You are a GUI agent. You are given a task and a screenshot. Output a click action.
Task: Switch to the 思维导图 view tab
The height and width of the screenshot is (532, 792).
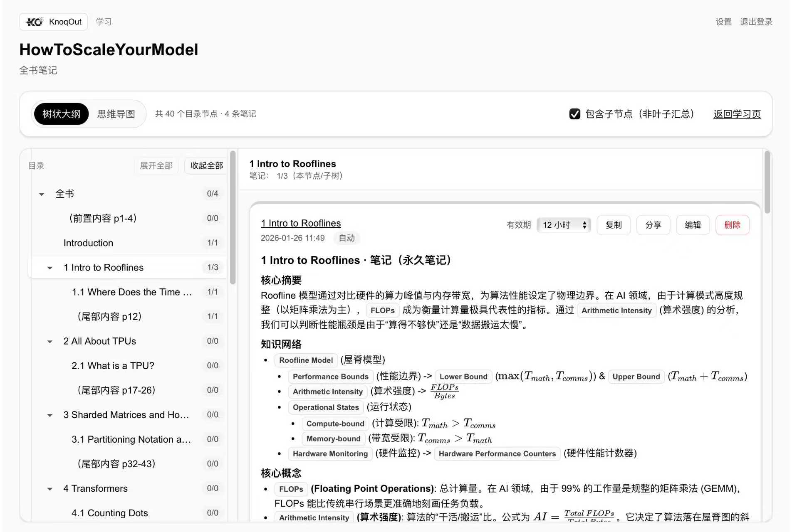tap(116, 114)
